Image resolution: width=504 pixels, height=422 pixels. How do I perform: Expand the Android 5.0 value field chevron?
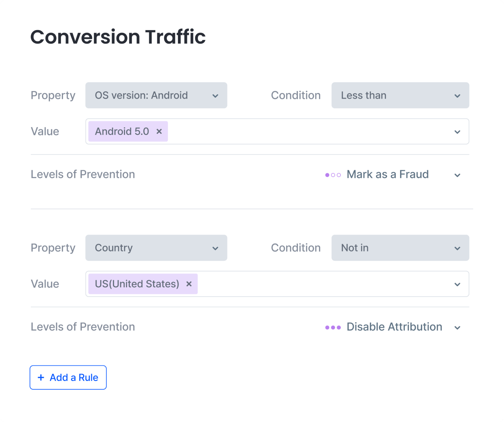click(457, 132)
